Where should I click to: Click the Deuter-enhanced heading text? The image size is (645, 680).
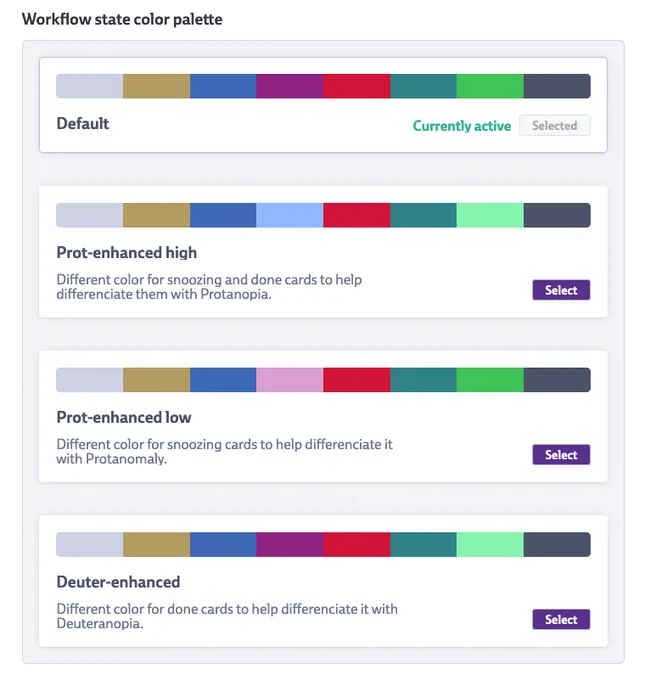coord(118,582)
